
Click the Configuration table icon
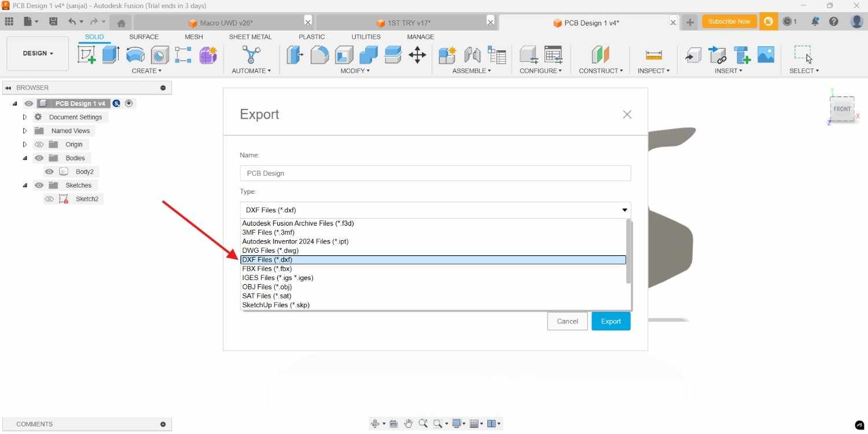click(x=553, y=55)
